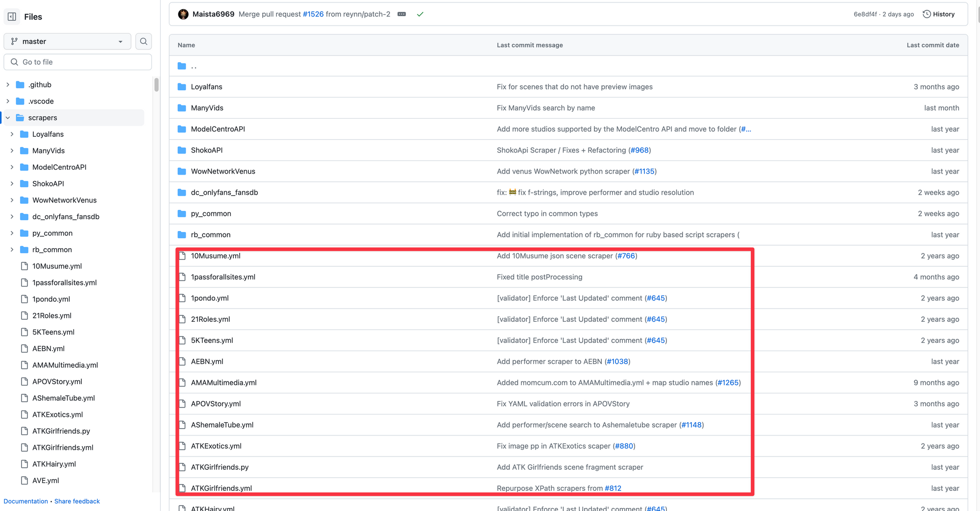Open dc_onlyfans_fansdb folder in file list

(224, 192)
